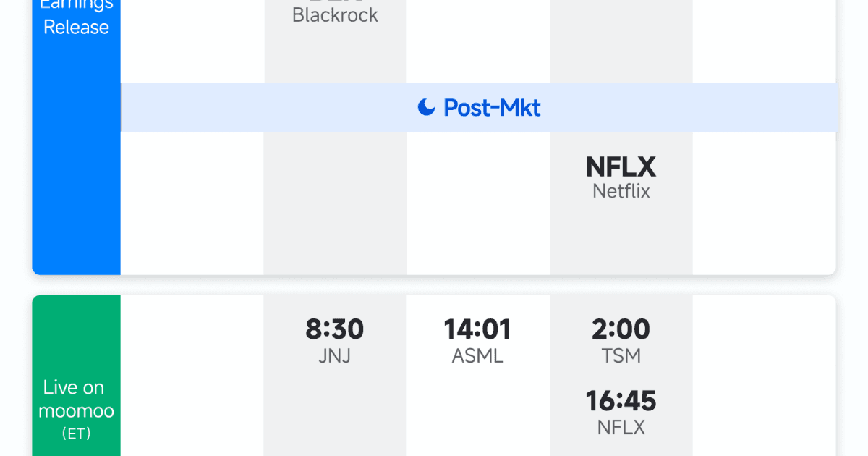
Task: Select the 14:01 live broadcast time
Action: tap(477, 330)
